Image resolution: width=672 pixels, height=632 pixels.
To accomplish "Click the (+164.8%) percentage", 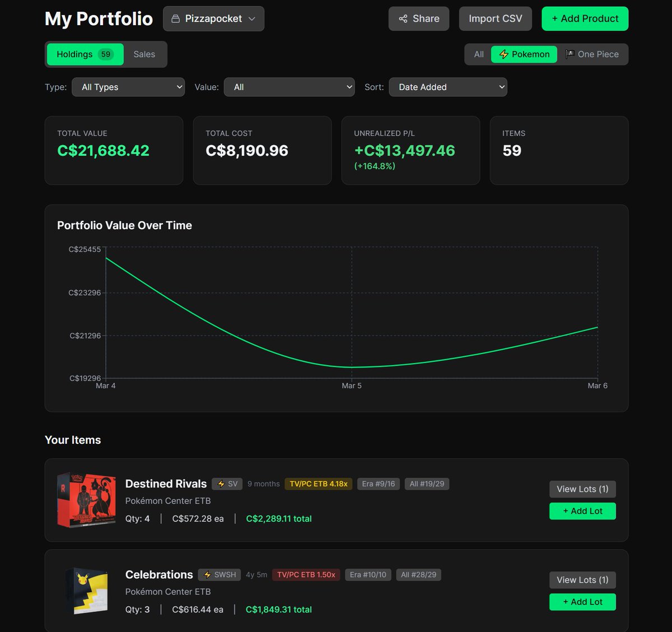I will [375, 166].
